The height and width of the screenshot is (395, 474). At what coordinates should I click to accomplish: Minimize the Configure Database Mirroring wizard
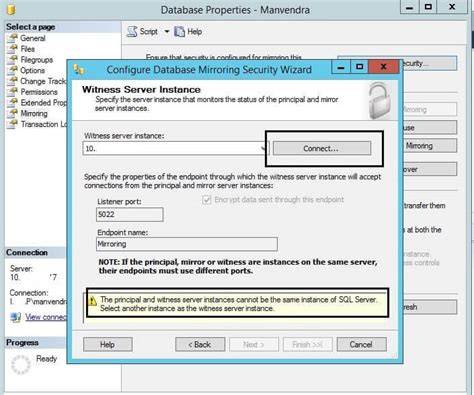(x=341, y=67)
